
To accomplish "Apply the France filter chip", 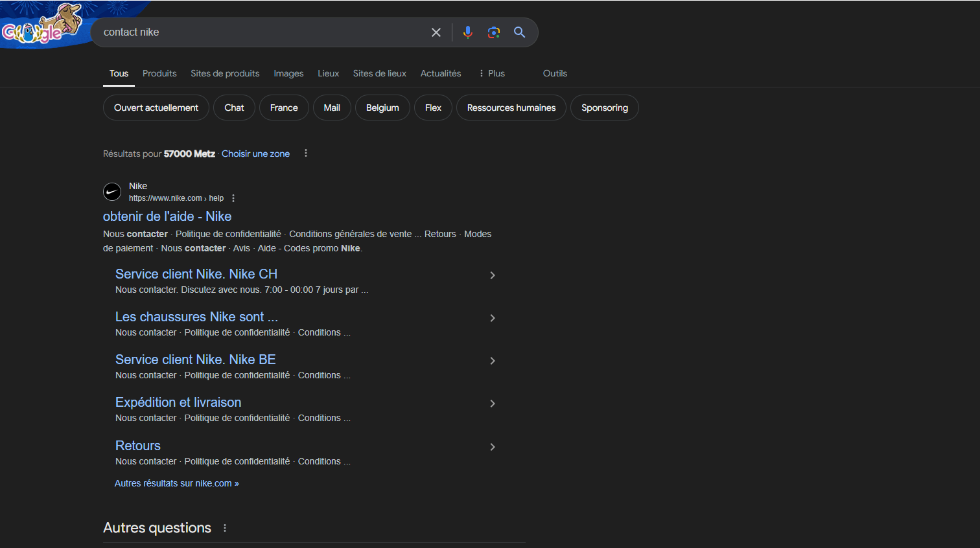I will [x=284, y=108].
